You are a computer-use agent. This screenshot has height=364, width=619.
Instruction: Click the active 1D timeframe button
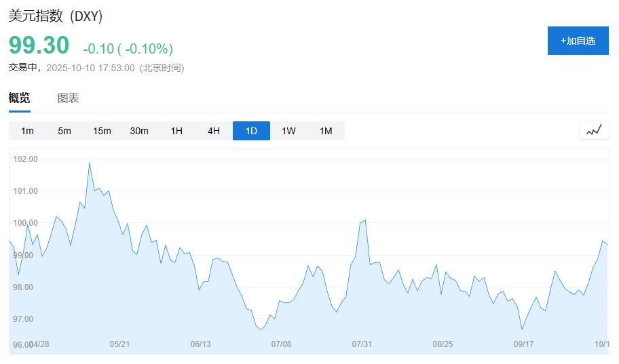pos(251,131)
